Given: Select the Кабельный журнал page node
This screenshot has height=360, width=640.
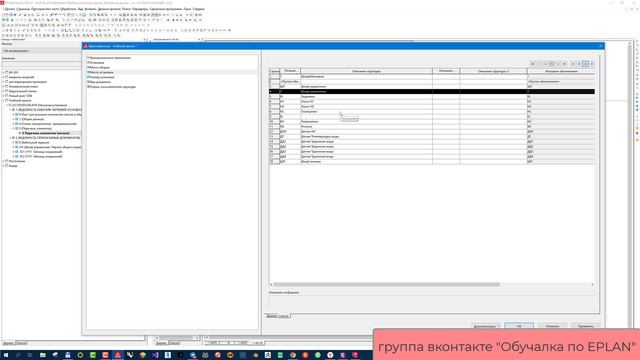Looking at the screenshot, I should [x=34, y=142].
